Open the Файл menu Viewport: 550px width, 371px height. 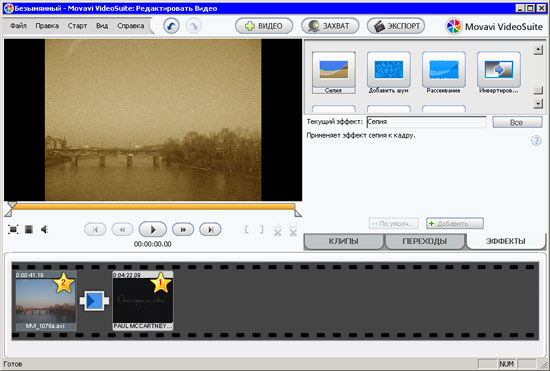coord(19,26)
